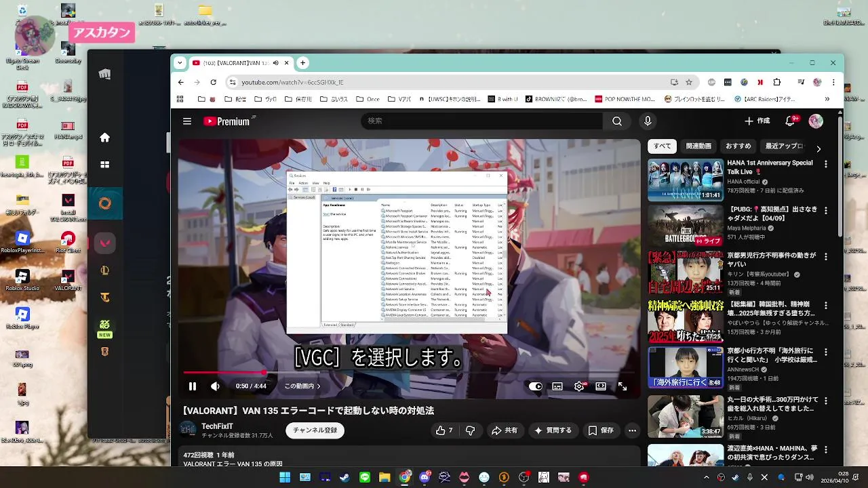Open the Riot Client grid library icon
868x488 pixels.
click(105, 165)
